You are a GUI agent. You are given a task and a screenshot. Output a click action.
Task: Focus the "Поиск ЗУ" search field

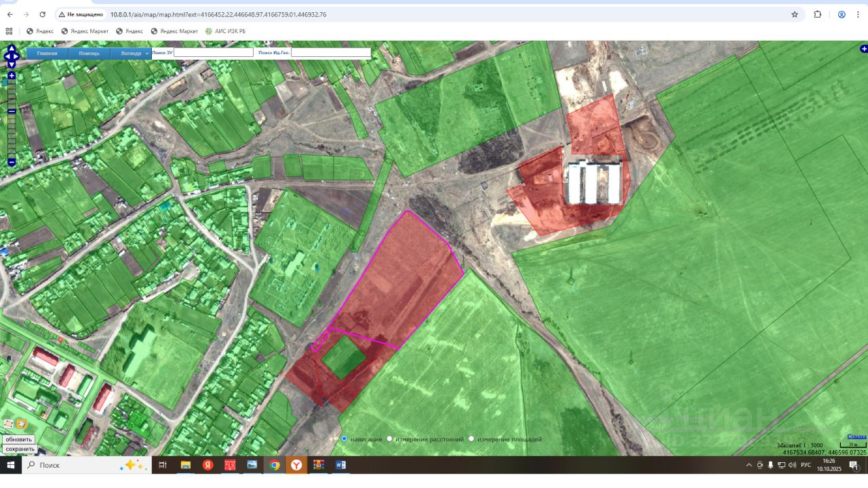(x=213, y=52)
